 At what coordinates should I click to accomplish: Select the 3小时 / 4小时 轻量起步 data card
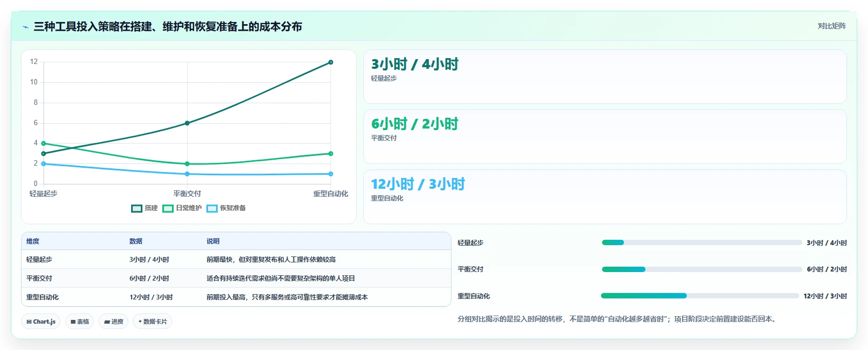[605, 77]
